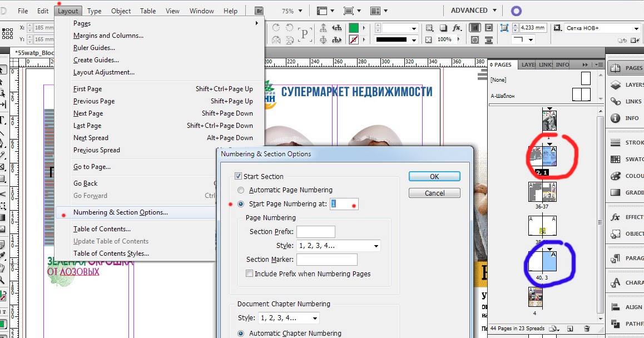Click the green fill colour swatch
Image resolution: width=644 pixels, height=338 pixels.
click(353, 28)
